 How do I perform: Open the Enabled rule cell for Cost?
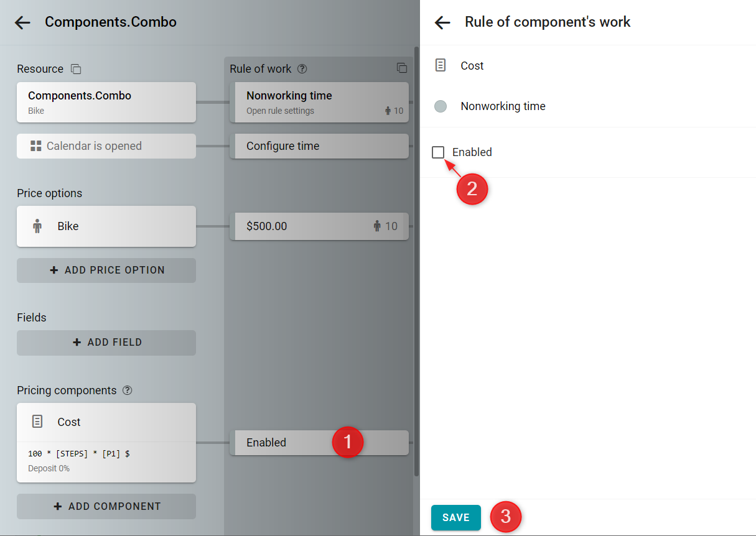319,443
